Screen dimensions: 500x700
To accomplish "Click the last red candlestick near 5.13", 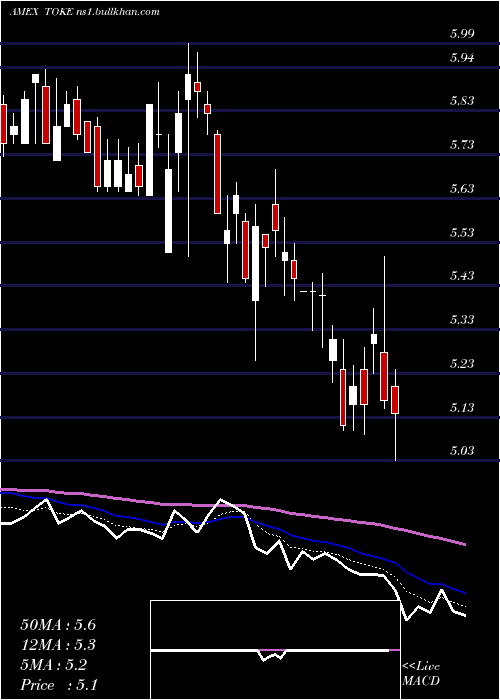I will tap(395, 400).
